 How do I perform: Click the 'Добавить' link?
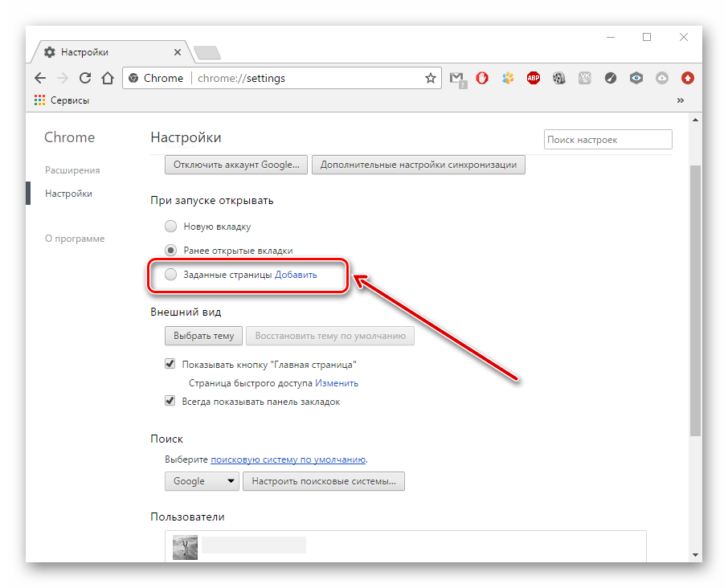coord(297,275)
